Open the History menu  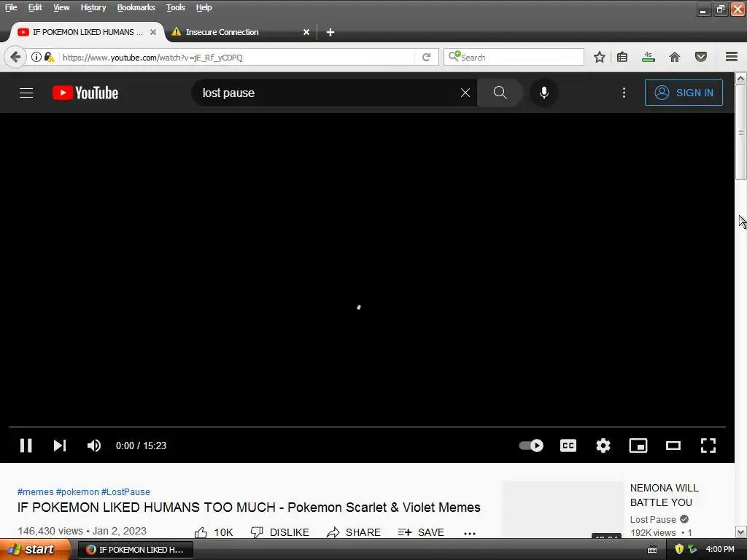point(93,7)
